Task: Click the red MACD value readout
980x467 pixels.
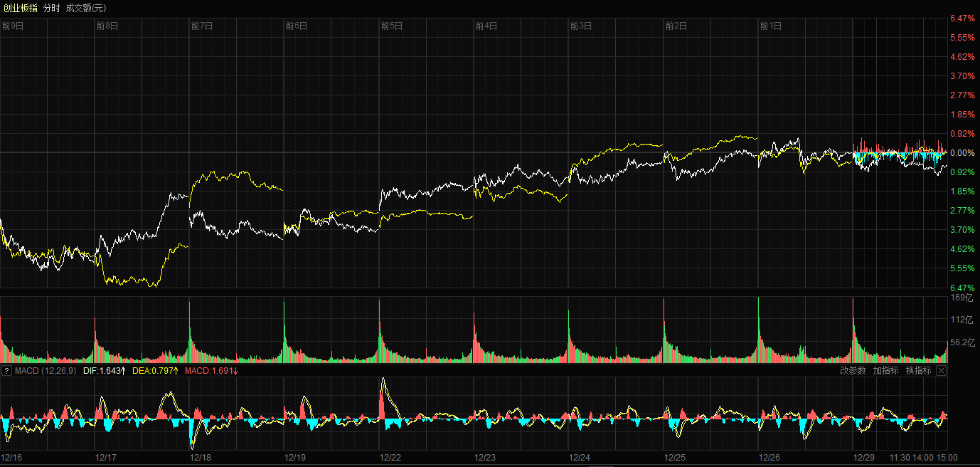Action: pos(211,371)
